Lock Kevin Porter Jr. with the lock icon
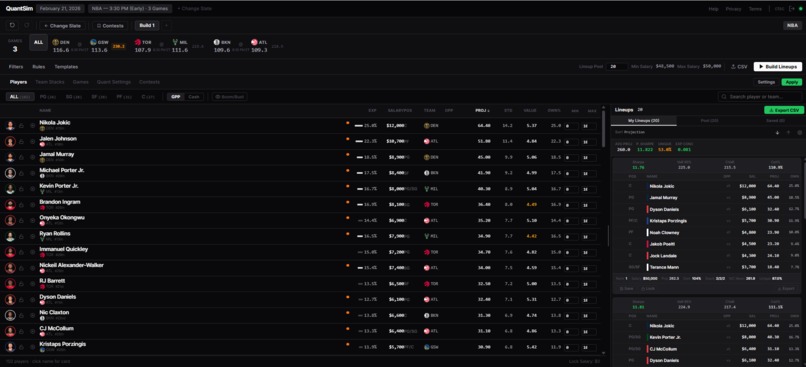This screenshot has width=806, height=367. point(22,189)
